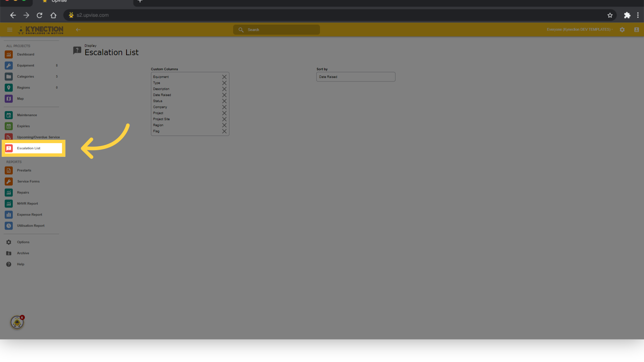Open the Sort by Date Raised dropdown
Screen dimensions: 644x362
pos(356,77)
